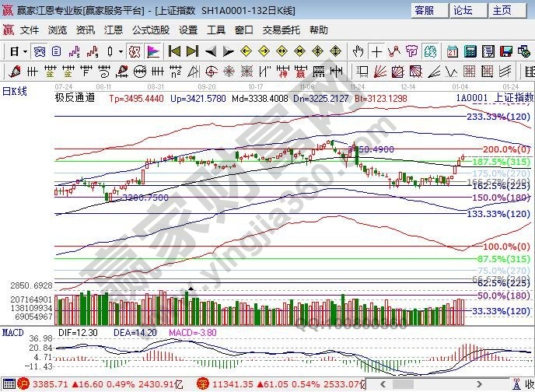Click the 主页 button

coord(502,10)
